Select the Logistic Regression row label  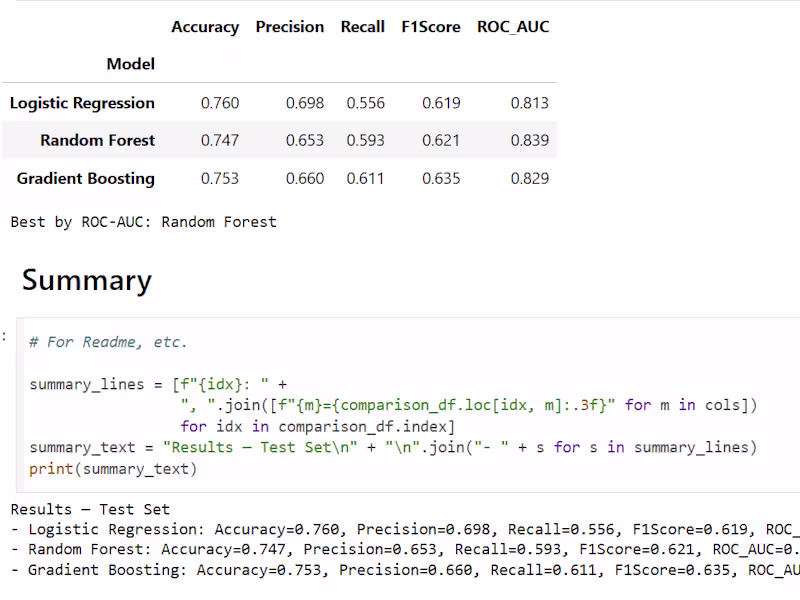(82, 103)
